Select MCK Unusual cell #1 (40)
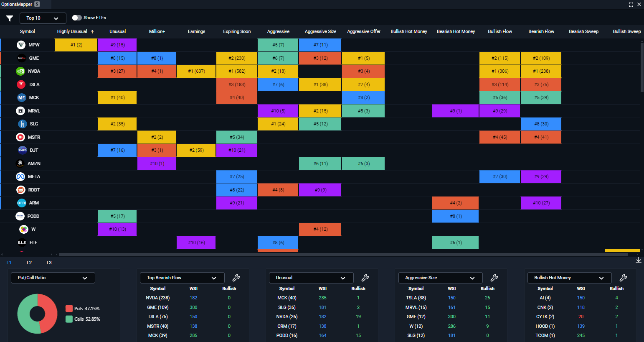This screenshot has width=644, height=342. click(117, 97)
